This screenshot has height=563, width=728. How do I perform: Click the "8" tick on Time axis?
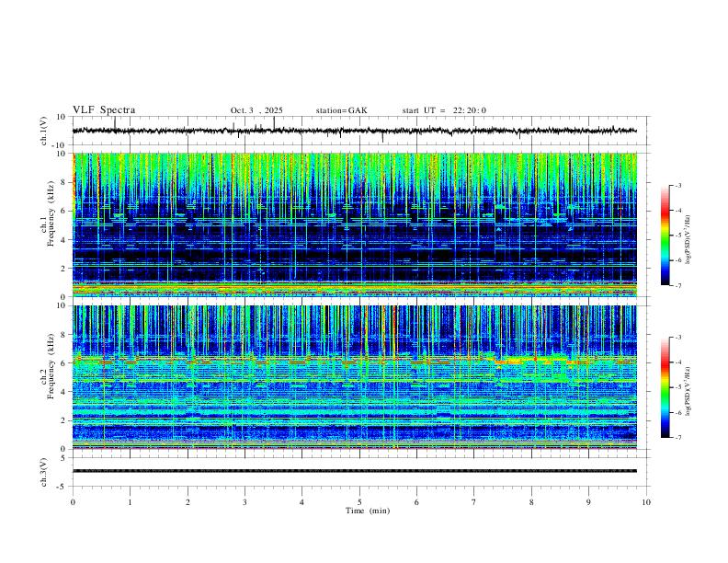[x=531, y=502]
